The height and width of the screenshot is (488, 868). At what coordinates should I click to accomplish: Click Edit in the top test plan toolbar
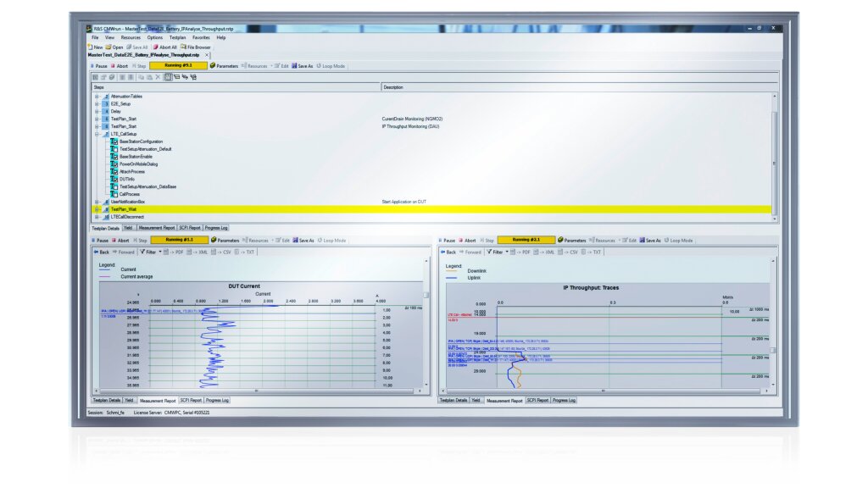tap(281, 66)
